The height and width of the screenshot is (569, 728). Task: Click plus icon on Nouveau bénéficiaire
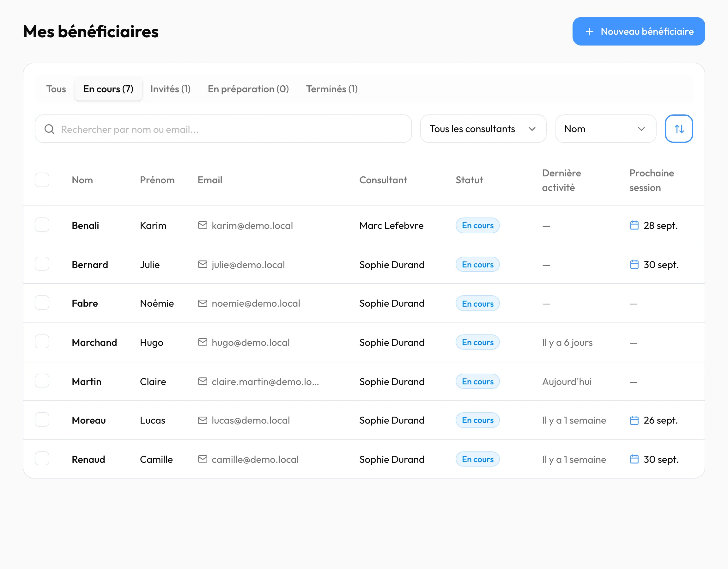(589, 31)
